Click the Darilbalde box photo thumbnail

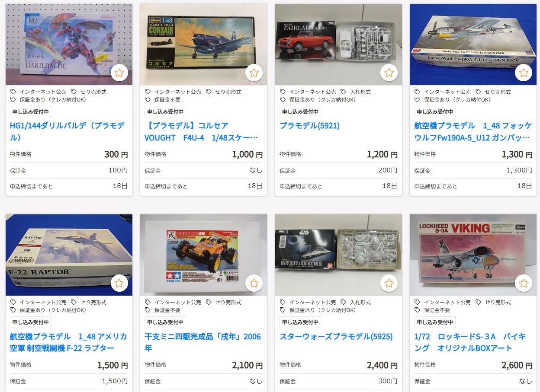69,45
